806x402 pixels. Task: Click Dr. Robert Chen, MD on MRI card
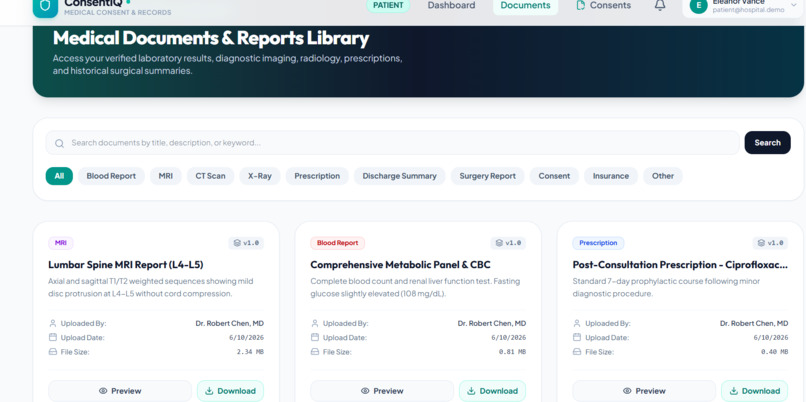coord(230,323)
